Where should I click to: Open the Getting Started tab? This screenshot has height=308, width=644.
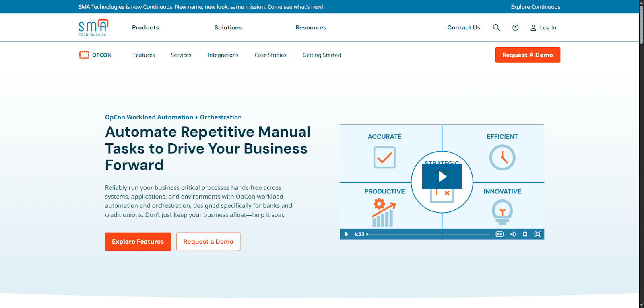pyautogui.click(x=322, y=55)
